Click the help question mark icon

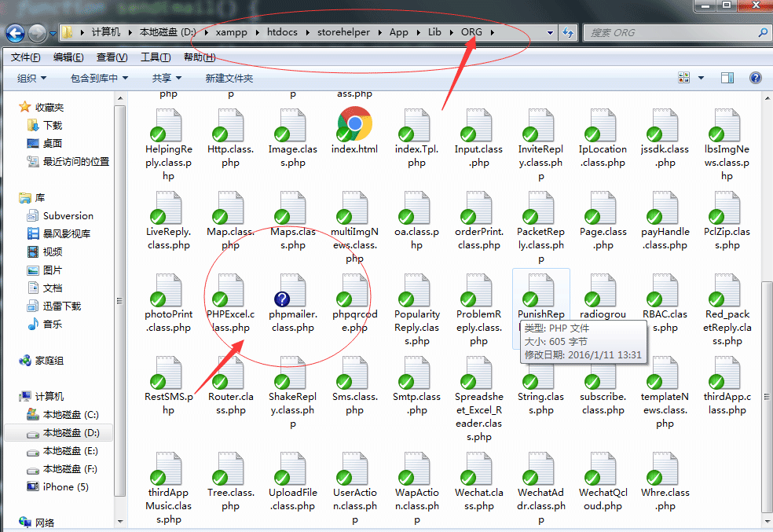pyautogui.click(x=755, y=78)
